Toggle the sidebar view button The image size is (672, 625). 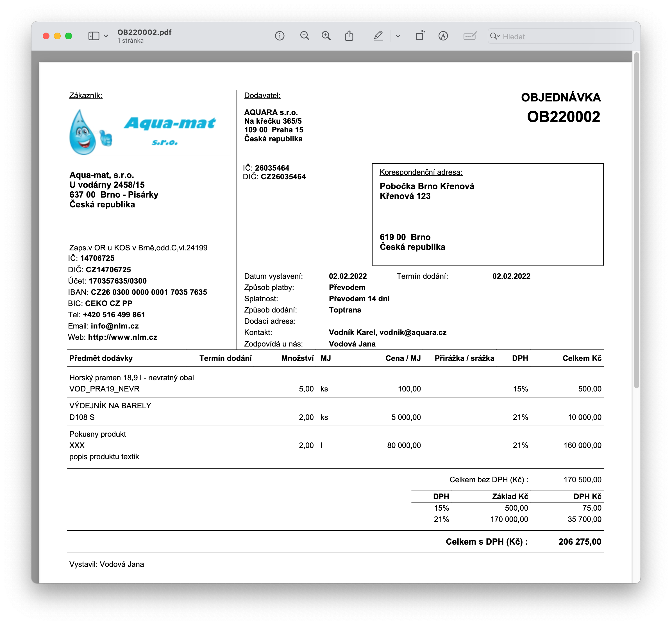tap(94, 36)
